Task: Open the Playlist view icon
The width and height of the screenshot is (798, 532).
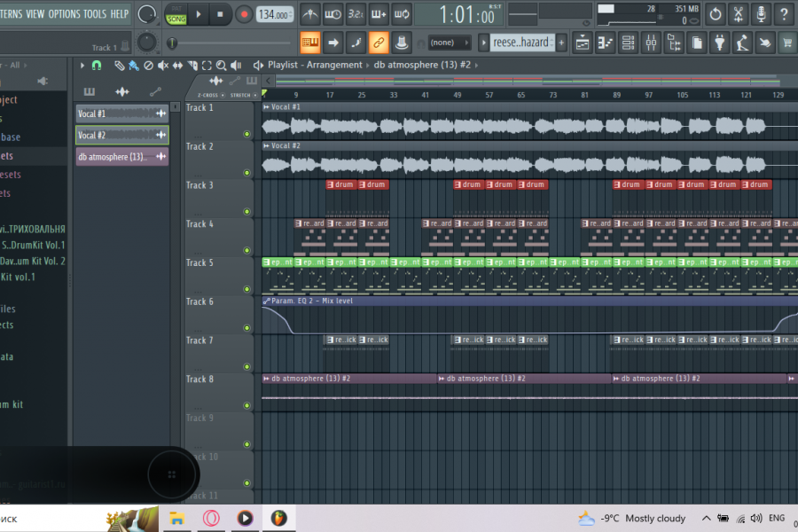Action: click(583, 43)
